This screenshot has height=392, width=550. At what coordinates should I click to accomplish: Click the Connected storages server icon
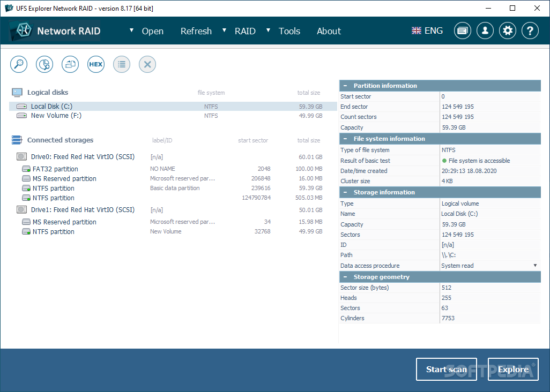(x=17, y=140)
